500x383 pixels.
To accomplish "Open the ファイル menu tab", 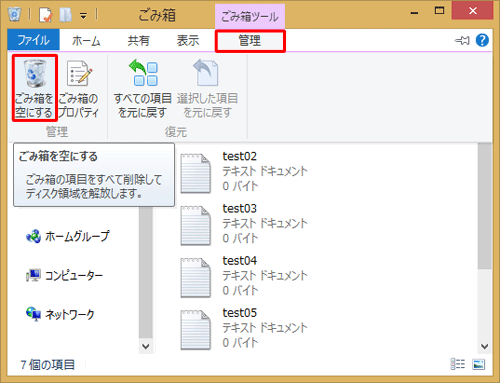I will coord(33,40).
